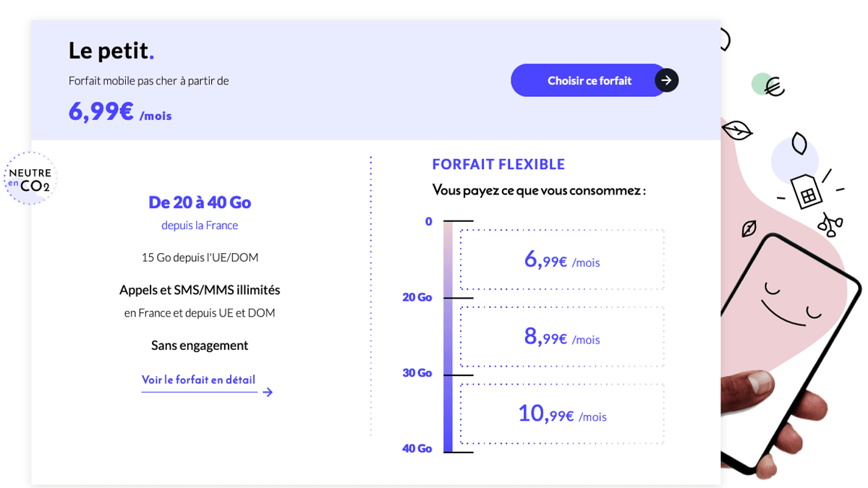
Task: Click the 30 Go gauge marker
Action: tap(417, 373)
